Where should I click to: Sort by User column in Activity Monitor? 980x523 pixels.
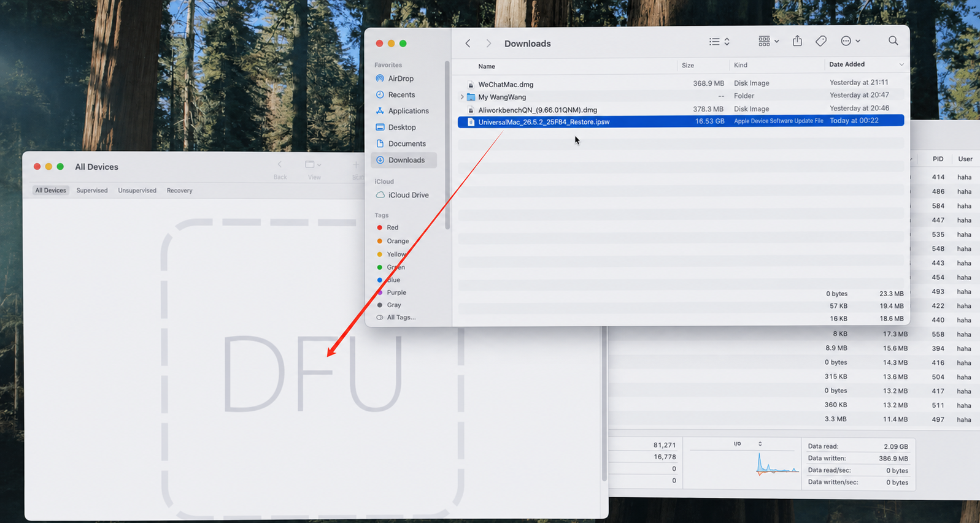965,159
